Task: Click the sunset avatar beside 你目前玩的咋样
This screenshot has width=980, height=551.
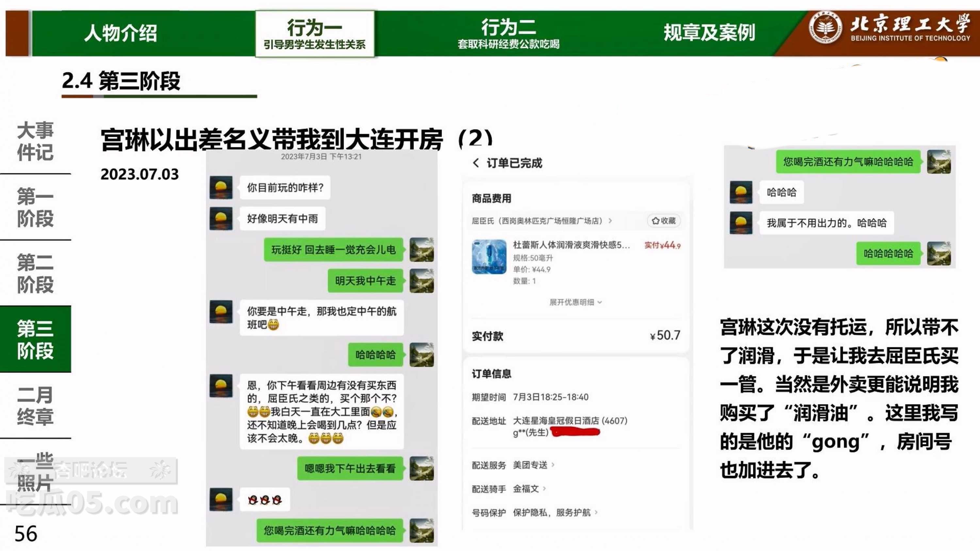Action: pos(221,187)
